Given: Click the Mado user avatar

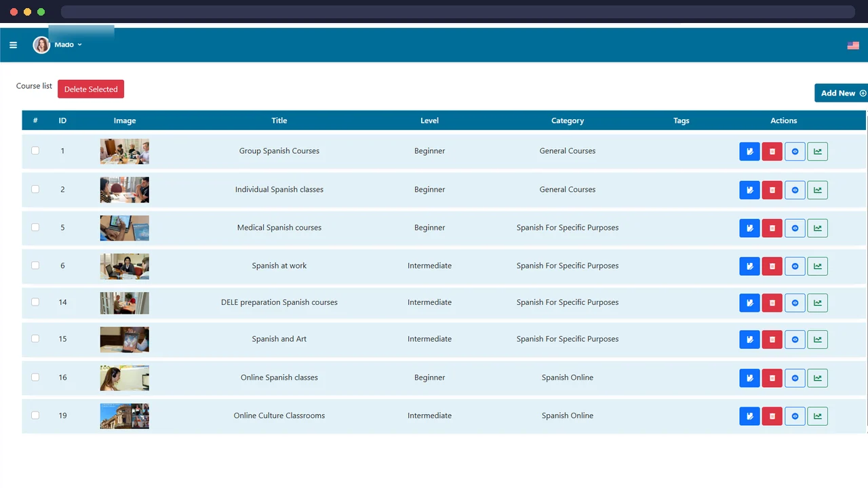Looking at the screenshot, I should coord(41,45).
